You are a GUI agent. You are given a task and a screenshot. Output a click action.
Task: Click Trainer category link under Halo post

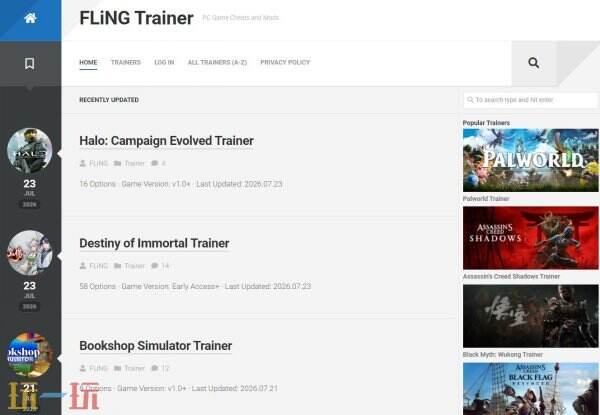134,163
